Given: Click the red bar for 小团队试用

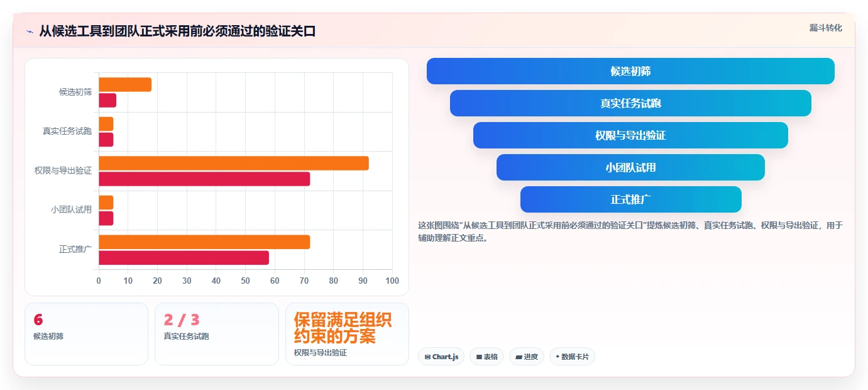Looking at the screenshot, I should tap(106, 218).
